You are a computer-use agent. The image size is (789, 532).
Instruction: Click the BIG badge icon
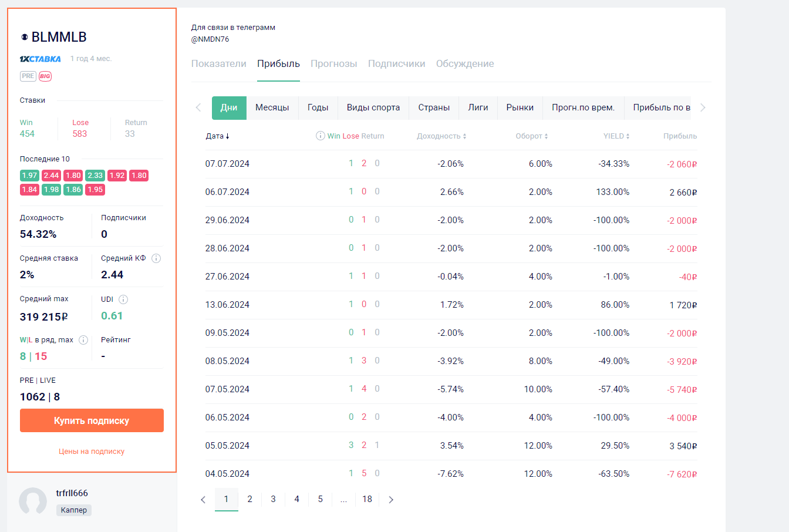[45, 76]
